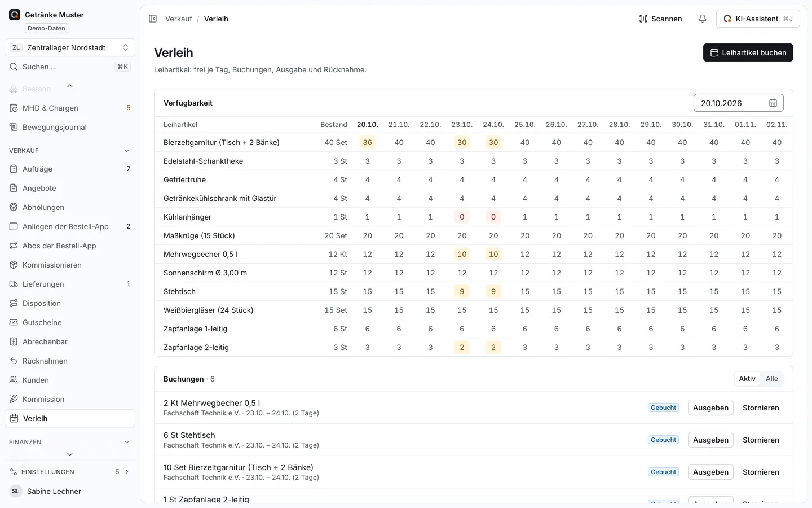
Task: Open Zentrallager Nordstadt warehouse selector
Action: coord(70,47)
